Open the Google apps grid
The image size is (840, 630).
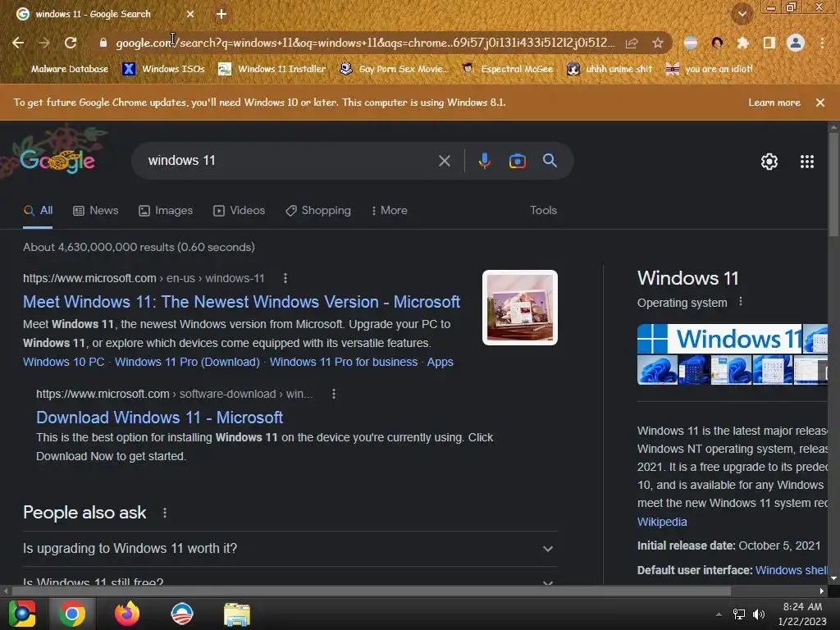[x=807, y=162]
